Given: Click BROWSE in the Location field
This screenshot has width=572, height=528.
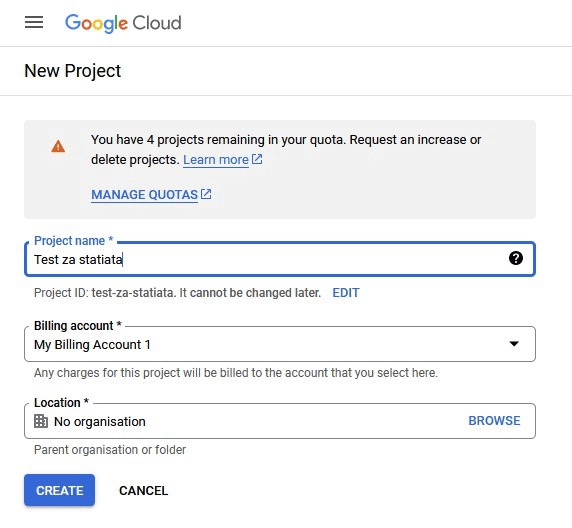Looking at the screenshot, I should pyautogui.click(x=494, y=421).
